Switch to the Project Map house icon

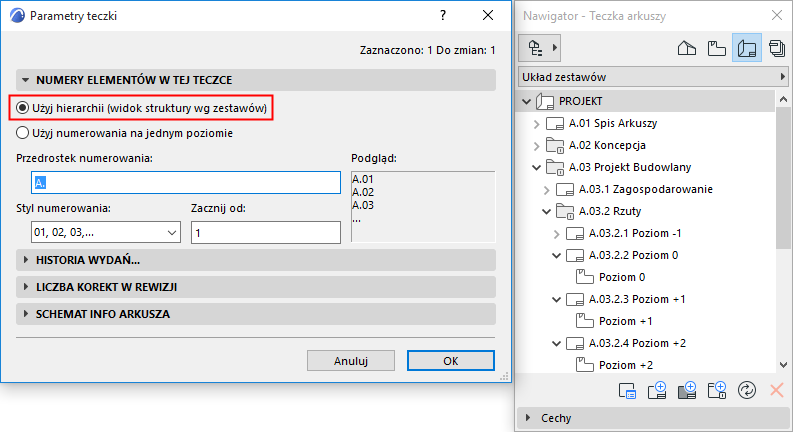(687, 48)
